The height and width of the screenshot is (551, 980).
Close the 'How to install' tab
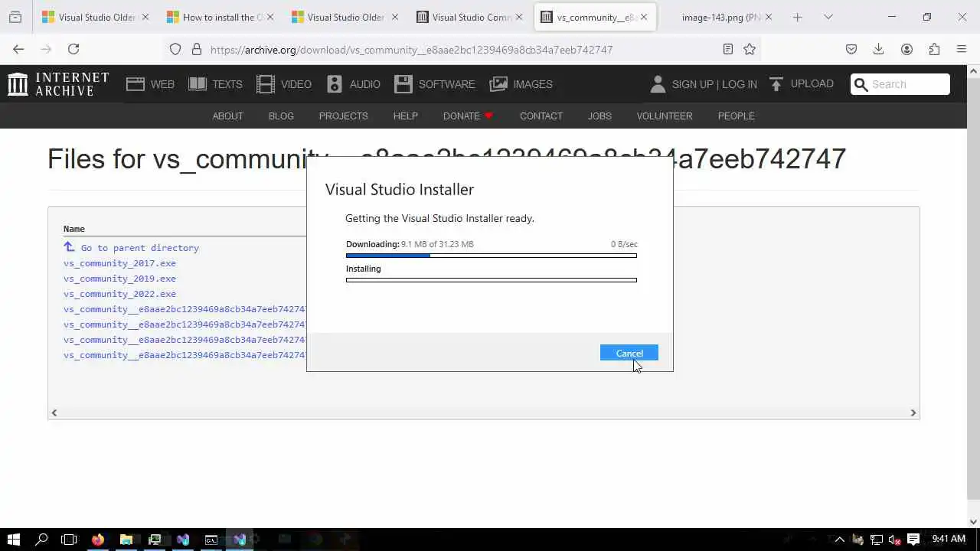[269, 17]
